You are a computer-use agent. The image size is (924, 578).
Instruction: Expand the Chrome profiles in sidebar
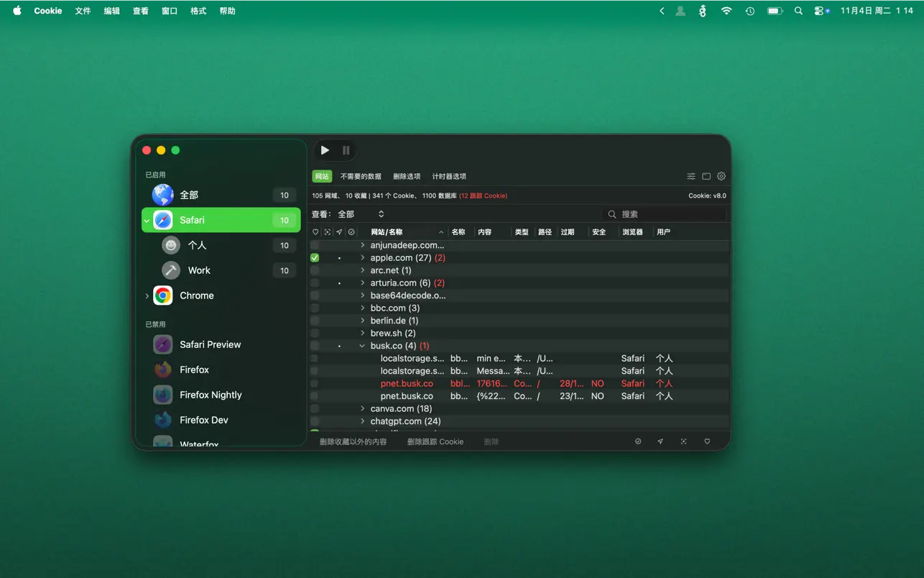pyautogui.click(x=147, y=295)
